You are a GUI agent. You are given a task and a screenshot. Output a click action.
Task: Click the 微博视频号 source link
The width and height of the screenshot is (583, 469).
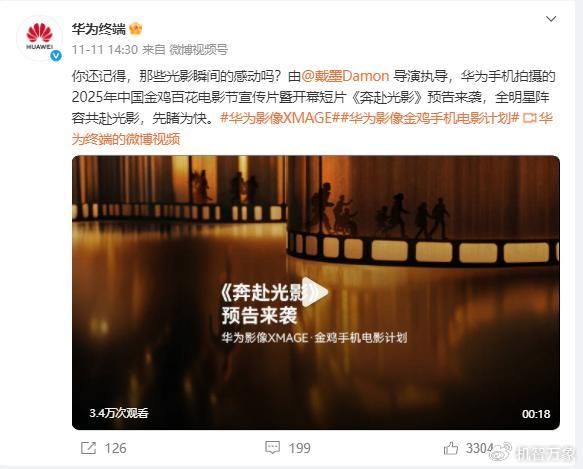(x=198, y=49)
